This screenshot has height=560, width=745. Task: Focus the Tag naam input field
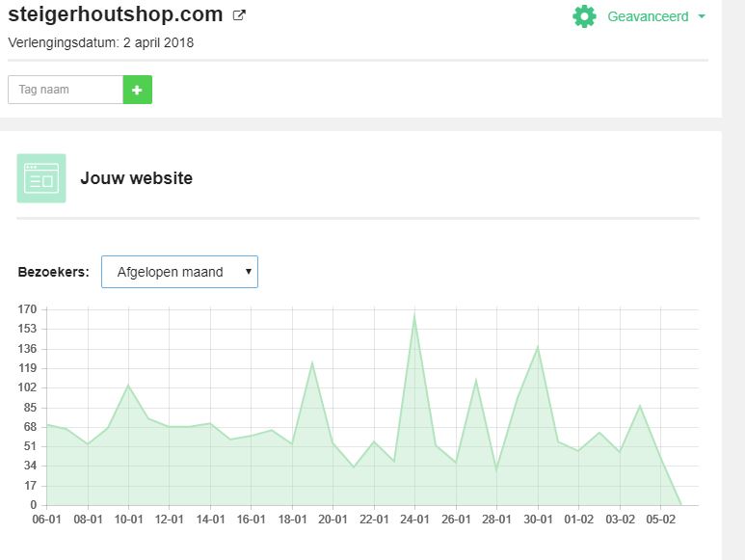point(66,90)
